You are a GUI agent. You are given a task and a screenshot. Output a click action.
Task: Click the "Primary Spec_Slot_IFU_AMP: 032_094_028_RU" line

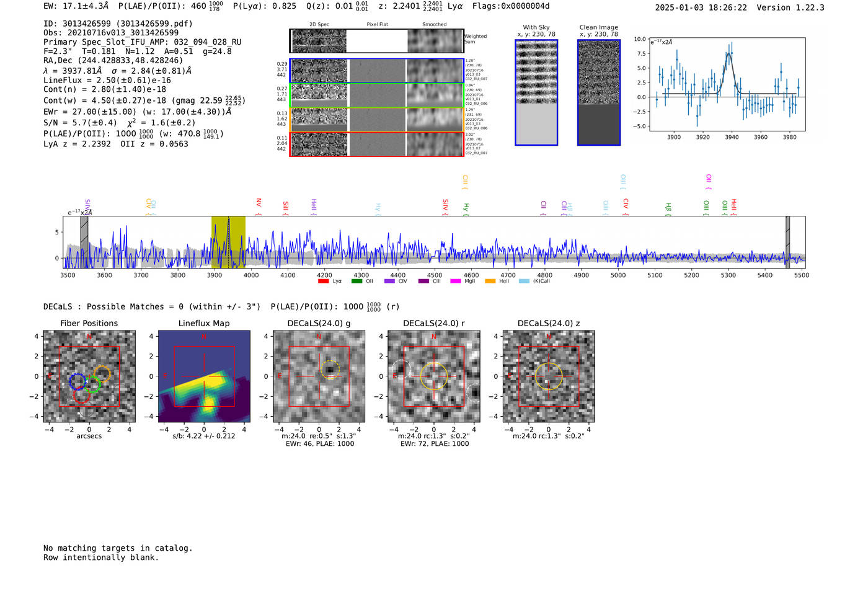point(143,42)
